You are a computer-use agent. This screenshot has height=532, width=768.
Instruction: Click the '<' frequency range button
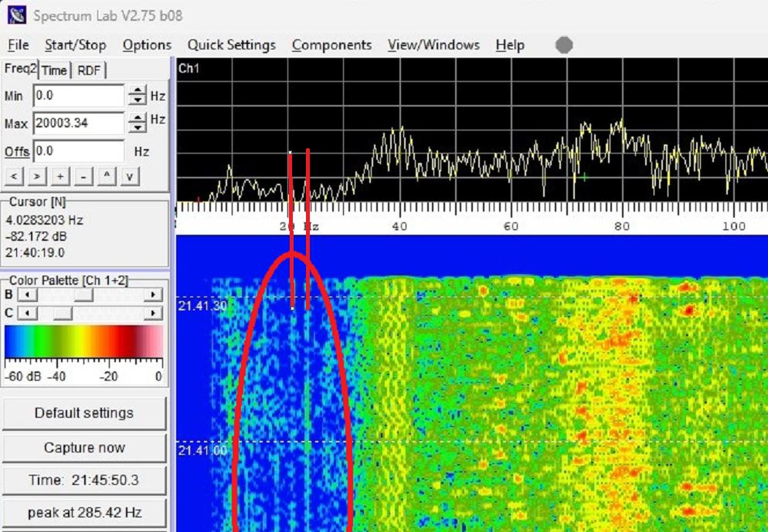point(14,176)
